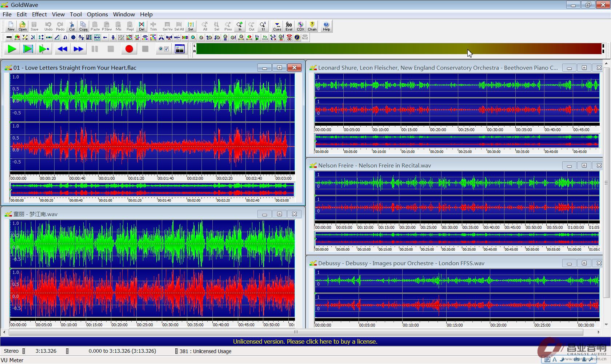Apply the Censor effect (black bar icon)
The width and height of the screenshot is (611, 364).
click(x=9, y=37)
